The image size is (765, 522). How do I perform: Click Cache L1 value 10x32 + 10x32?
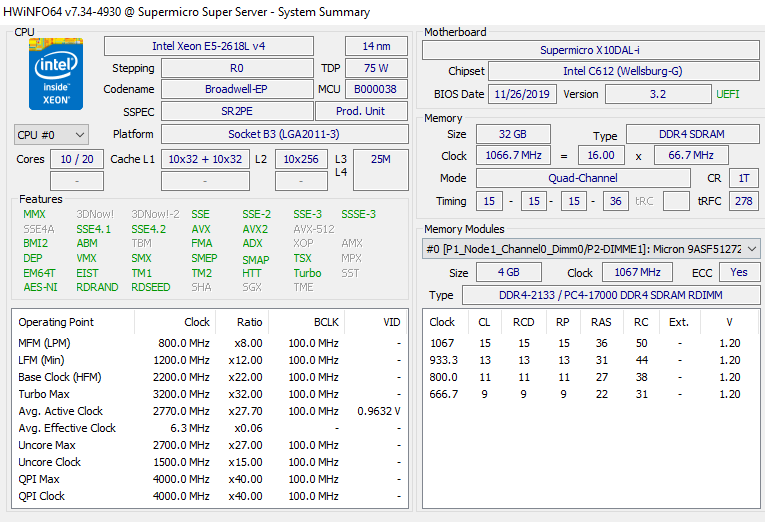[205, 159]
